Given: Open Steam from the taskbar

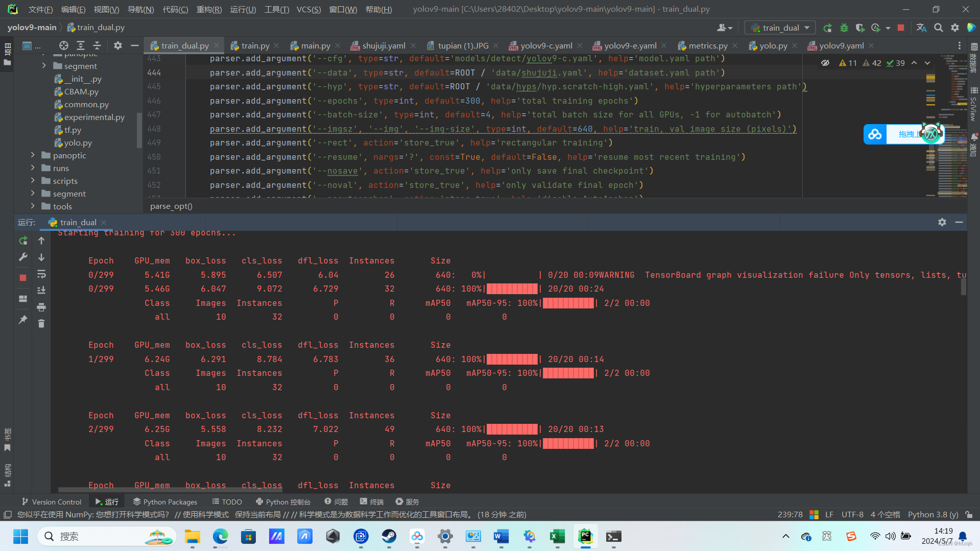Looking at the screenshot, I should click(389, 536).
